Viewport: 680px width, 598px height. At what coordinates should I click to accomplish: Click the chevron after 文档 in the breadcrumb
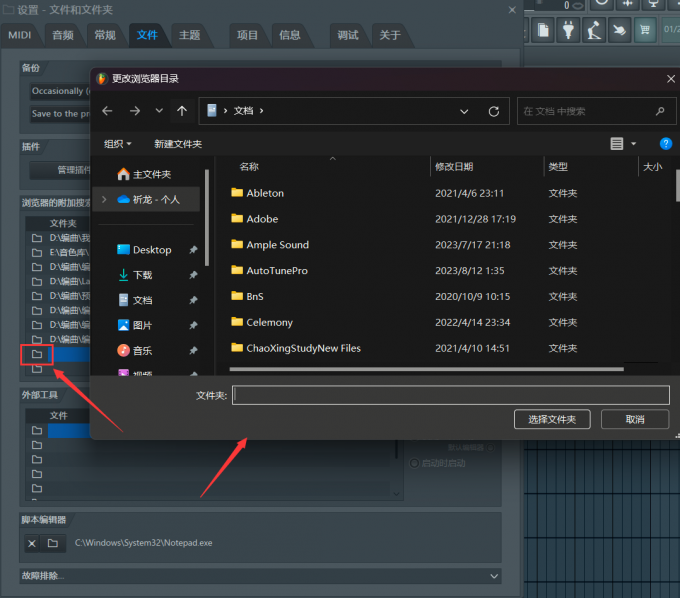pos(262,111)
